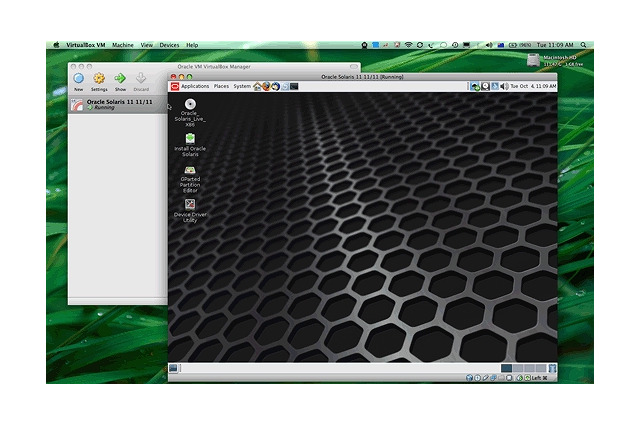
Task: Click hard disk activity icon in VM status bar
Action: click(x=469, y=378)
